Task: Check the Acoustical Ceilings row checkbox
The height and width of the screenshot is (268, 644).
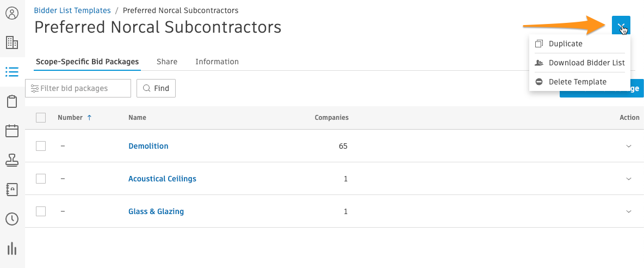Action: tap(41, 179)
